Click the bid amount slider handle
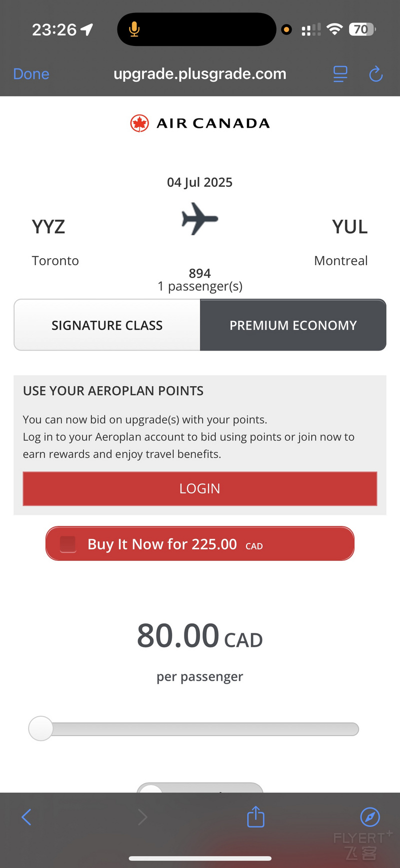Viewport: 400px width, 868px height. pyautogui.click(x=40, y=728)
